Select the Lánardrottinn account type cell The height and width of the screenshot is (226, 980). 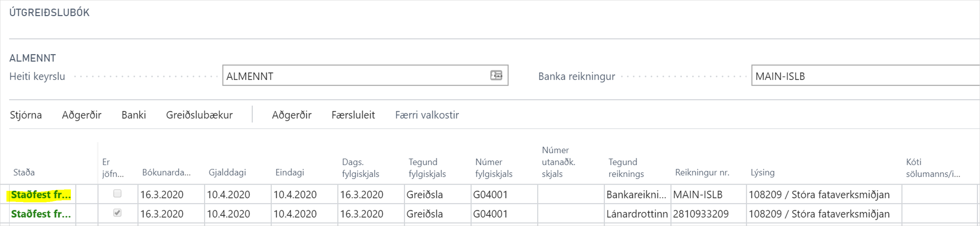637,214
